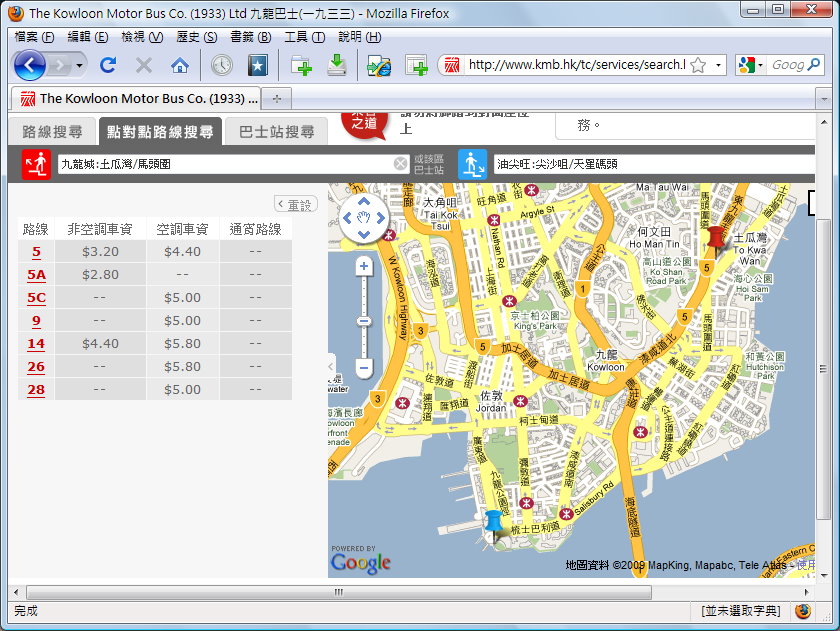
Task: Go to the home page icon
Action: (x=179, y=65)
